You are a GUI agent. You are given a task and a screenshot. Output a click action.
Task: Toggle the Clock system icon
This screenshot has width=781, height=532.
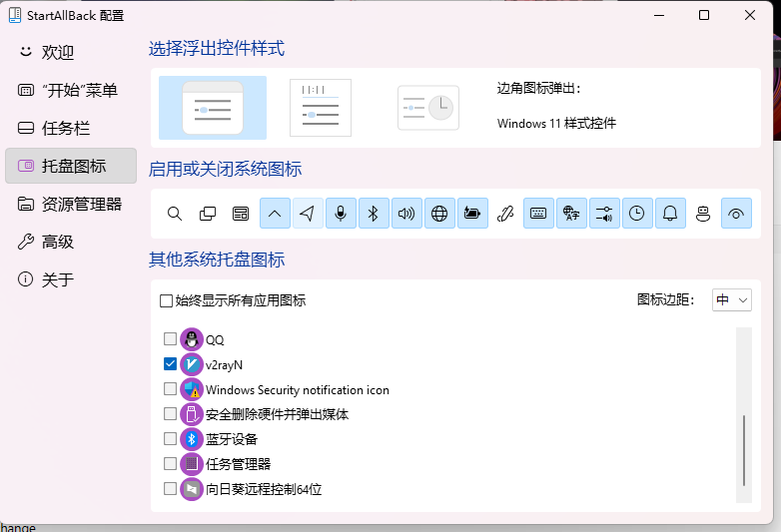click(637, 214)
